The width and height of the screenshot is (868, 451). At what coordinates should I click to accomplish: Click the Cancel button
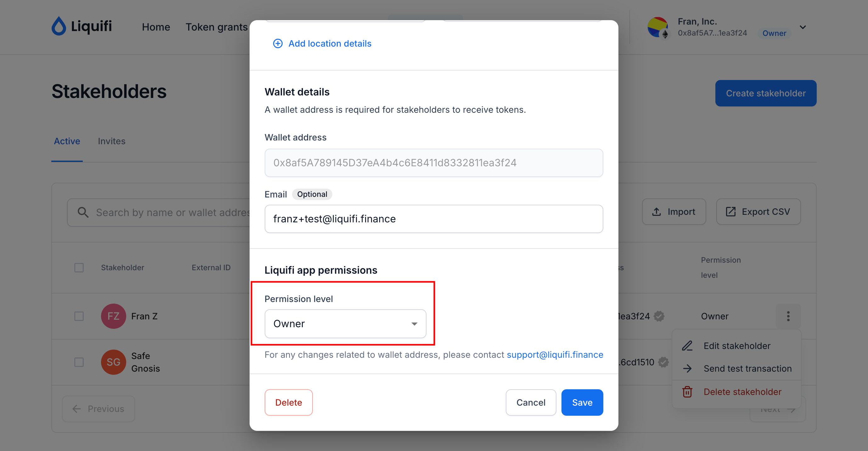click(531, 402)
